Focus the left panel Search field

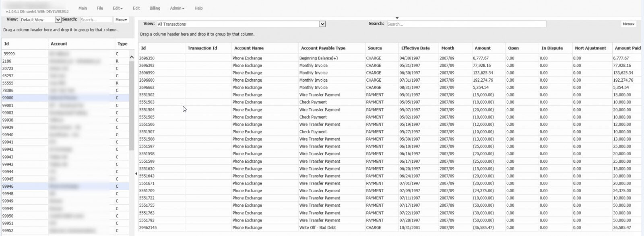[x=96, y=20]
